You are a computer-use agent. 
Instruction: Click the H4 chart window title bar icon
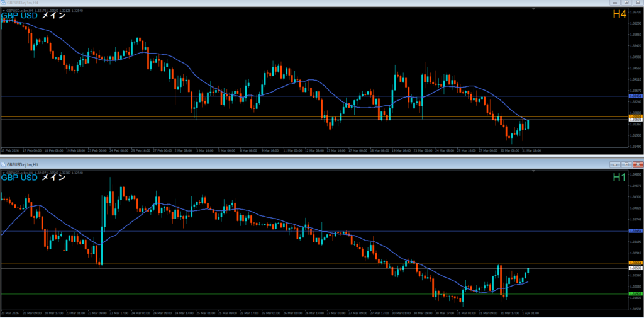(4, 3)
